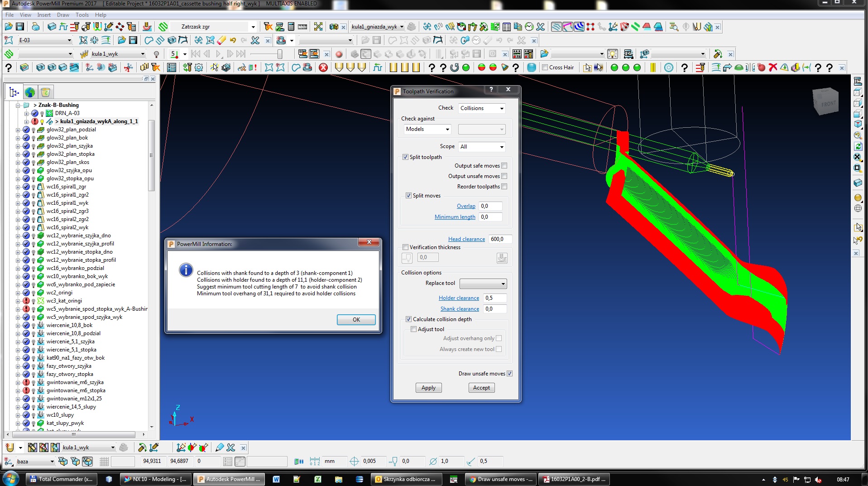This screenshot has height=486, width=868.
Task: Toggle the Cross Hair checkbox on the toolbar
Action: [x=545, y=67]
